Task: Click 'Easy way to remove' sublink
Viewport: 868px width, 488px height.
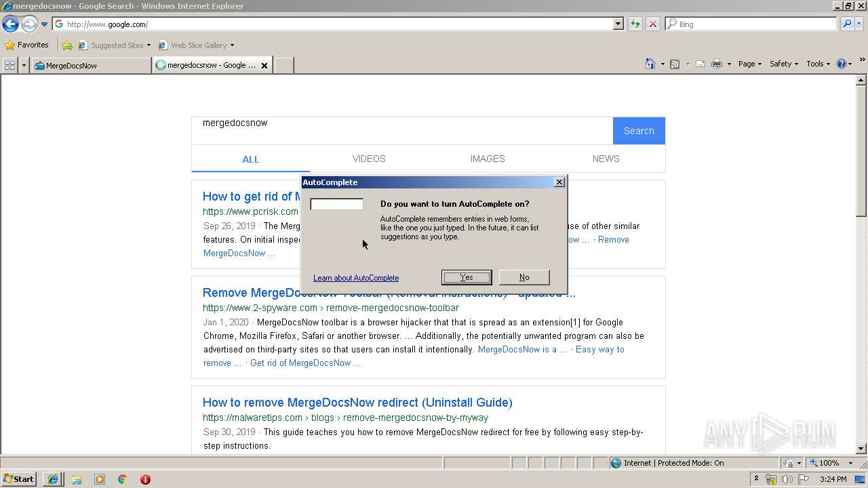Action: (x=599, y=350)
